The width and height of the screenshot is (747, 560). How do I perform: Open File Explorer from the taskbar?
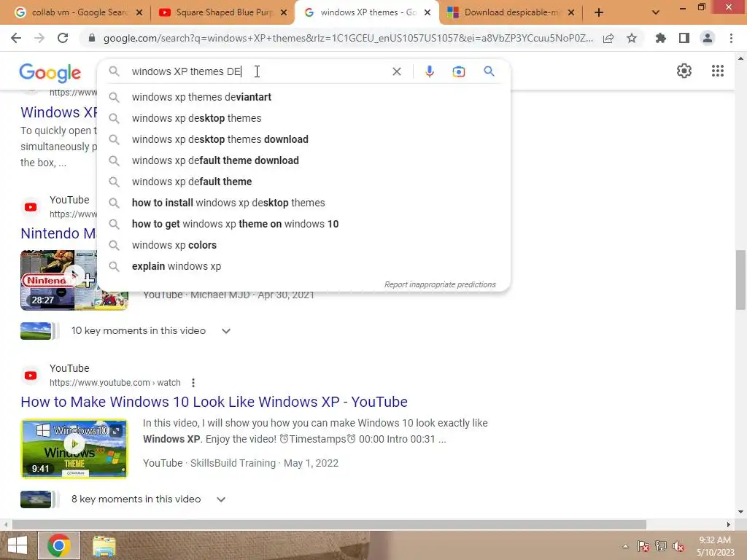[x=104, y=546]
